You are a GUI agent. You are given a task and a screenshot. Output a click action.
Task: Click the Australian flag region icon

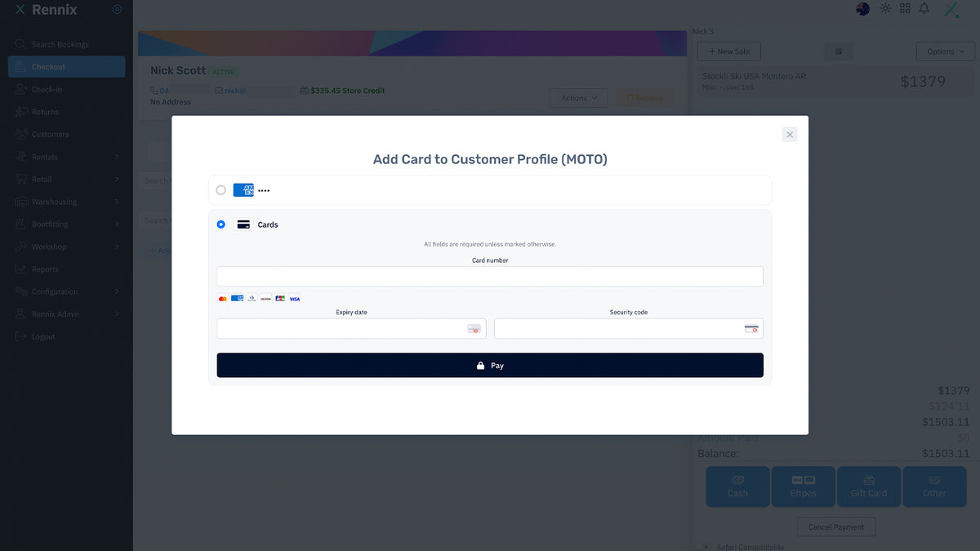pos(862,9)
